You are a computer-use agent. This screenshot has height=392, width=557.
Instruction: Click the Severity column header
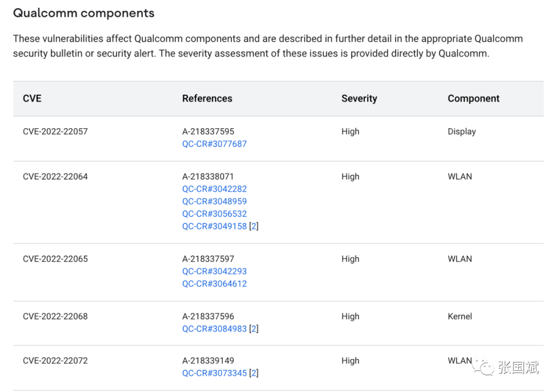tap(359, 98)
